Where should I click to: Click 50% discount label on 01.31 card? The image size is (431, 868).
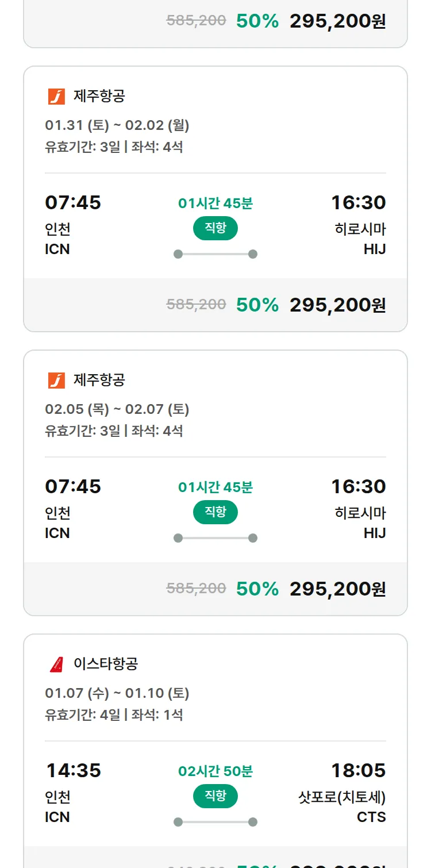click(x=257, y=305)
